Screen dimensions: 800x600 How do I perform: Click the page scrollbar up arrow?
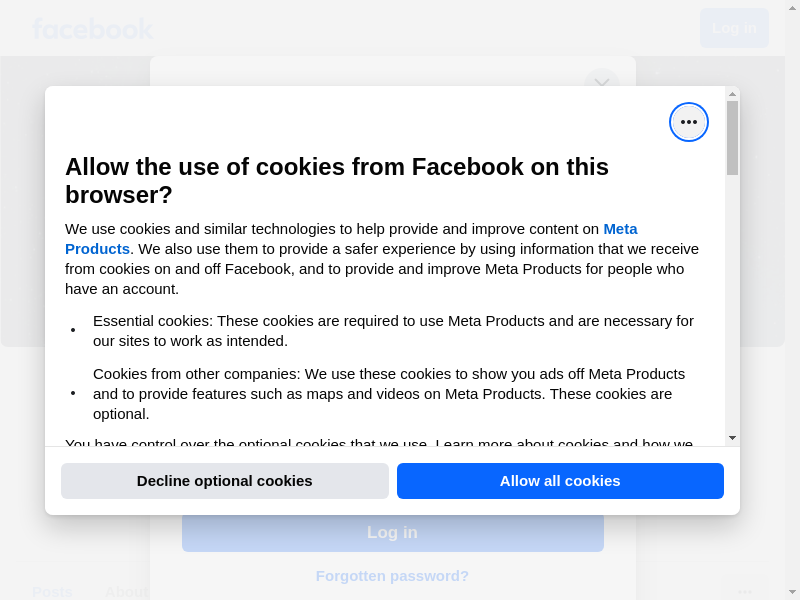793,7
